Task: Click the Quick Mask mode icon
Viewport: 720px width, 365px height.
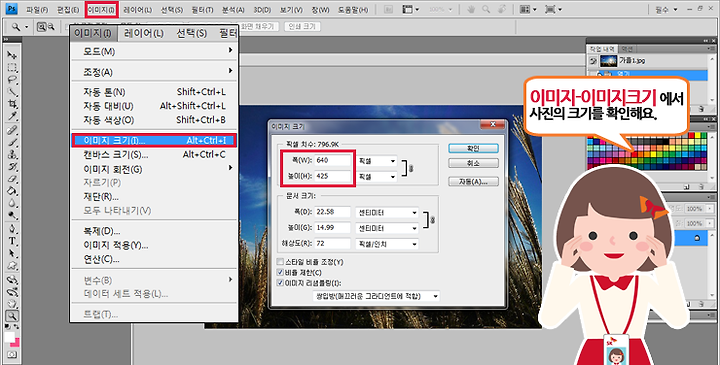Action: (12, 355)
